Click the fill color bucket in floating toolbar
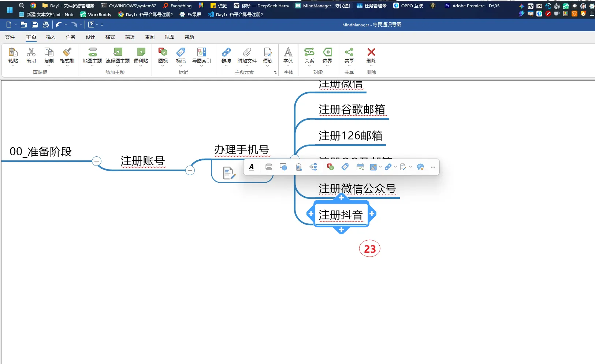 click(x=299, y=167)
